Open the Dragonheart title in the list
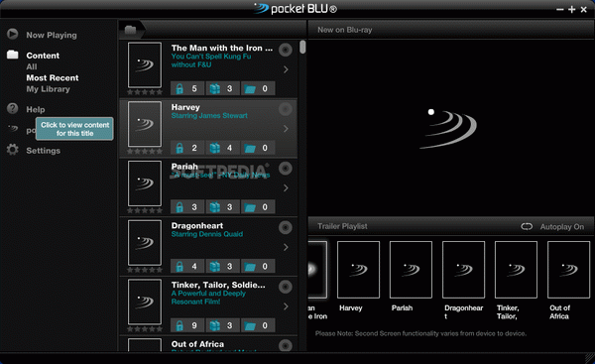The height and width of the screenshot is (364, 595). 197,226
